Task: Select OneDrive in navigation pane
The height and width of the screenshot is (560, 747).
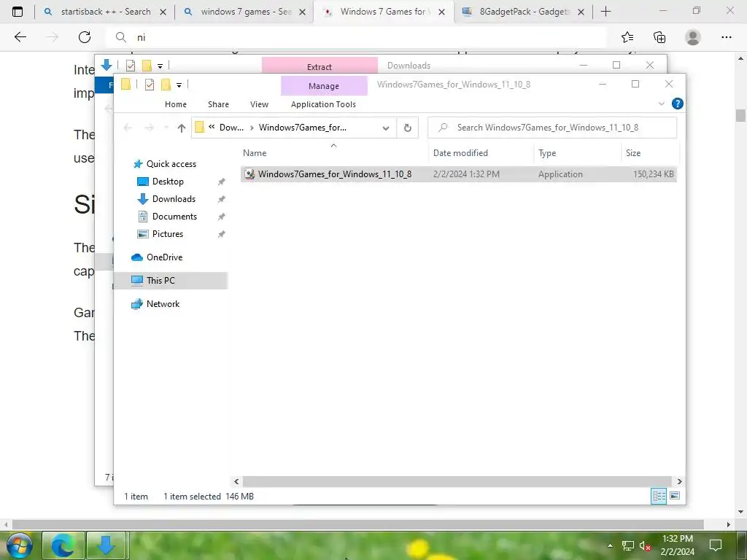Action: point(164,257)
